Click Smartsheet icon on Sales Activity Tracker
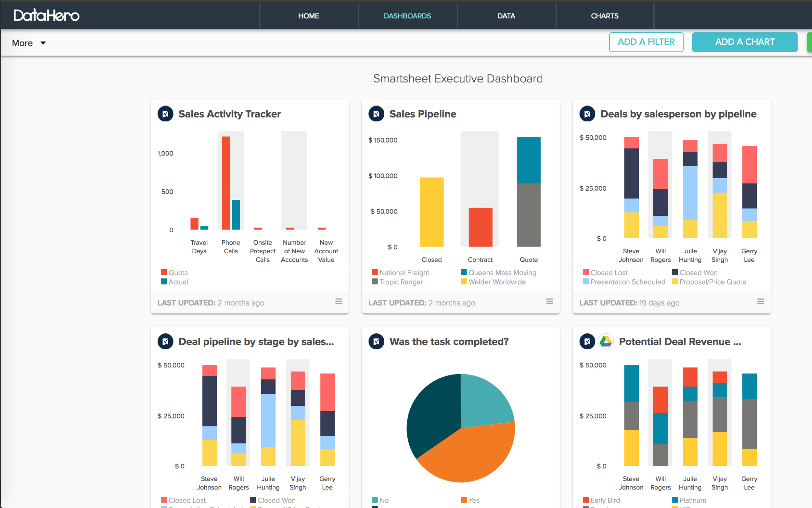The width and height of the screenshot is (812, 508). (165, 114)
